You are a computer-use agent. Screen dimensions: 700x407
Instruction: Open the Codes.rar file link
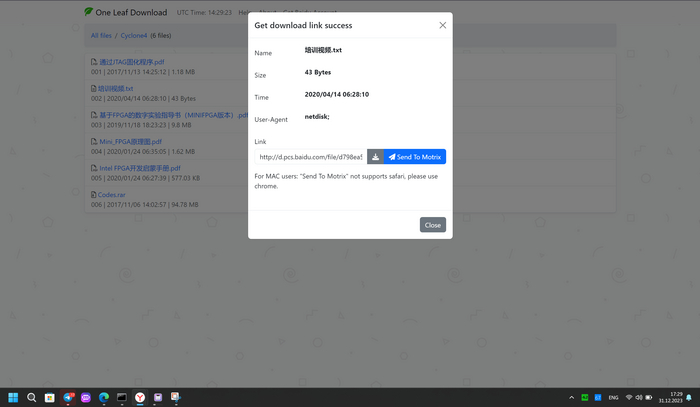coord(112,195)
